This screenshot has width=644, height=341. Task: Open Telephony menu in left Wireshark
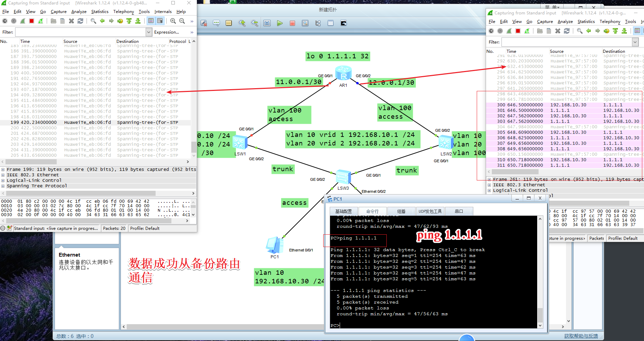(x=124, y=11)
